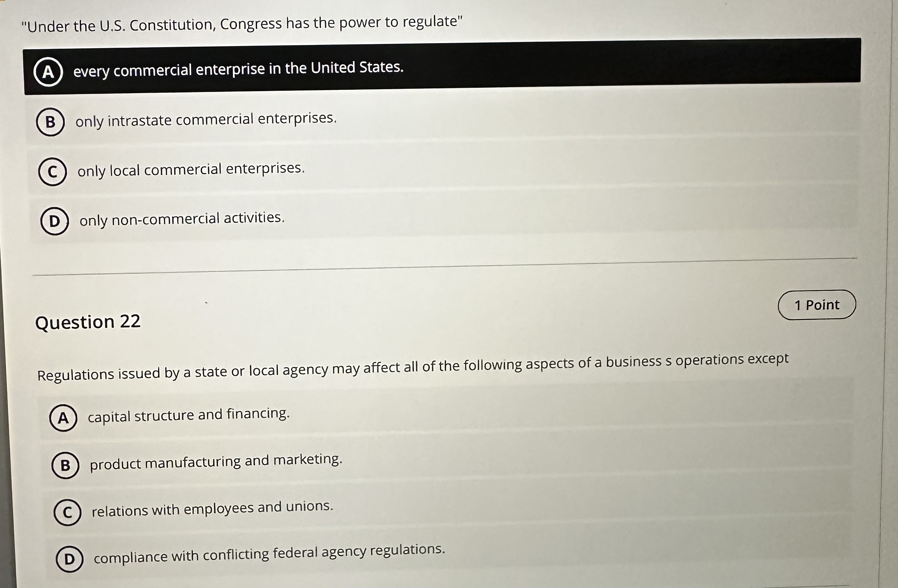Image resolution: width=898 pixels, height=588 pixels.
Task: Mark option D for Question 22
Action: click(x=70, y=559)
